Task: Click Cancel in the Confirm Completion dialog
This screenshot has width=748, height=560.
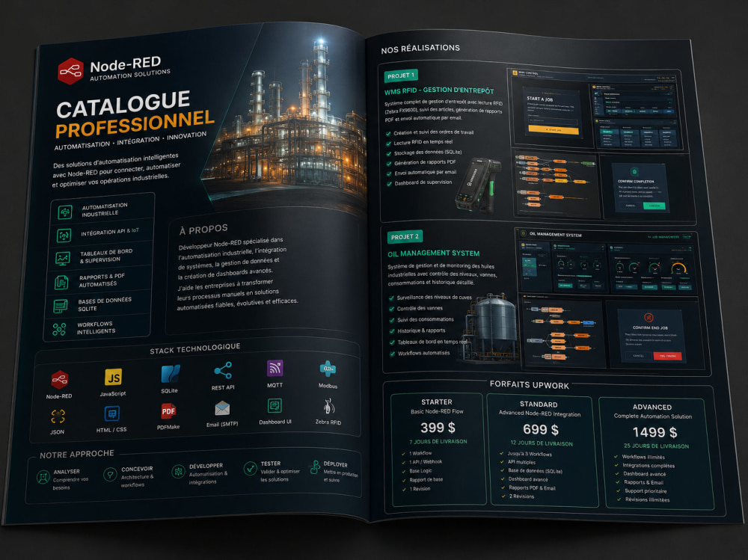Action: (631, 206)
